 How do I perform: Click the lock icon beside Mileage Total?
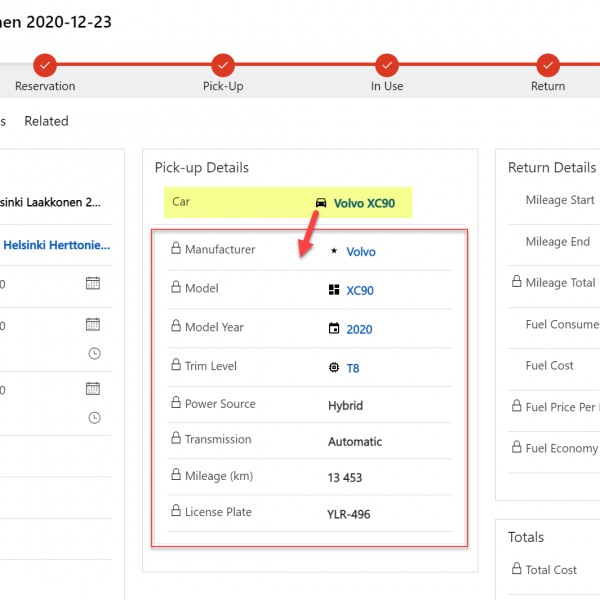517,281
